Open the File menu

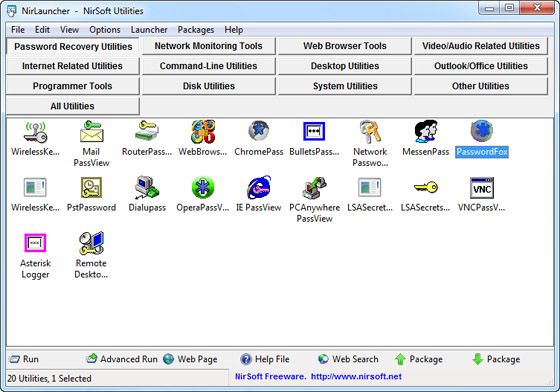pos(18,30)
